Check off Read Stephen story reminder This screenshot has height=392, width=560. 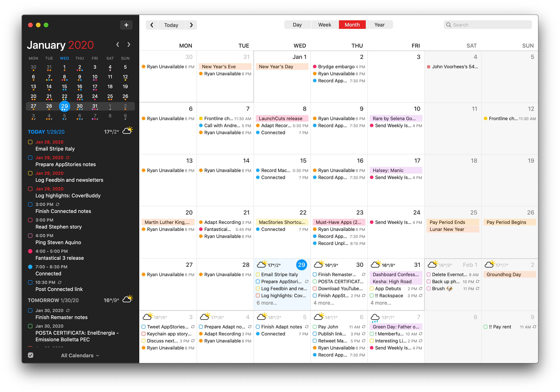pos(30,220)
